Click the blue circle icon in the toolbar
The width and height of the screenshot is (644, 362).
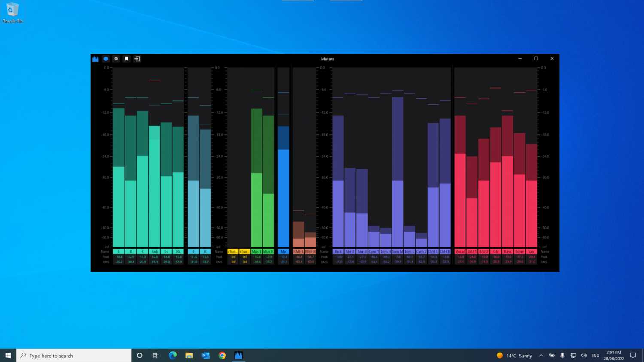click(x=106, y=59)
